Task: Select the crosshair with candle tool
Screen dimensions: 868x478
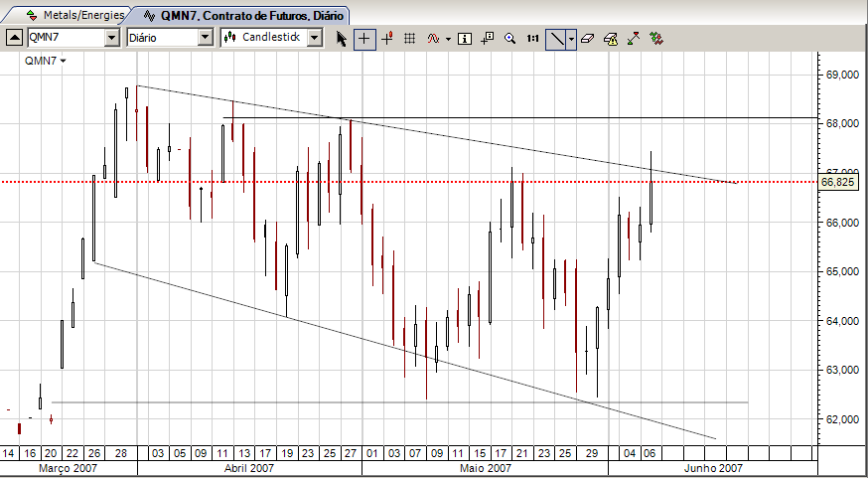Action: click(387, 39)
